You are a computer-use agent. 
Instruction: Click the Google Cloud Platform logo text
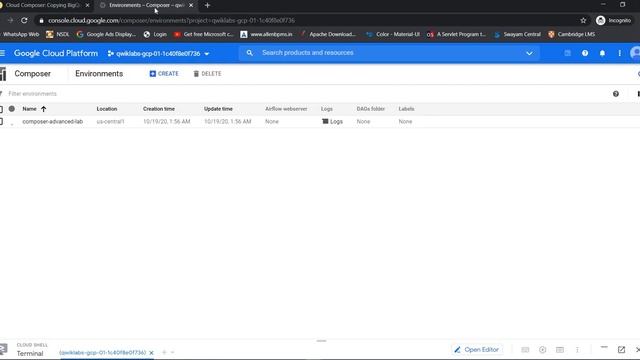click(56, 53)
